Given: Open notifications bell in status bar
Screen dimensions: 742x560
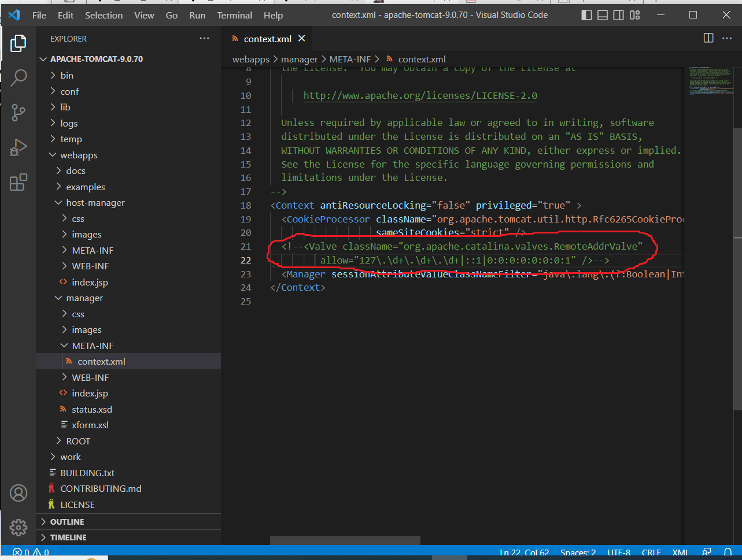Looking at the screenshot, I should pos(728,552).
